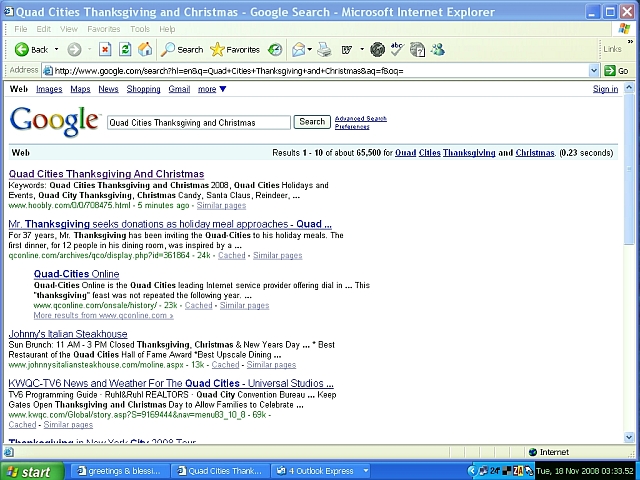Open the Search pane in the toolbar
The width and height of the screenshot is (640, 480).
[182, 49]
